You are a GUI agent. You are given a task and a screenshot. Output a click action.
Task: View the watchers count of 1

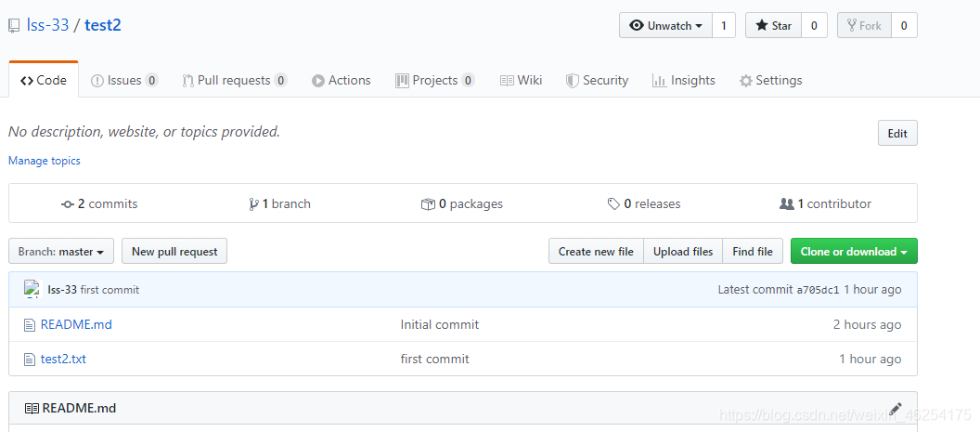click(x=724, y=26)
